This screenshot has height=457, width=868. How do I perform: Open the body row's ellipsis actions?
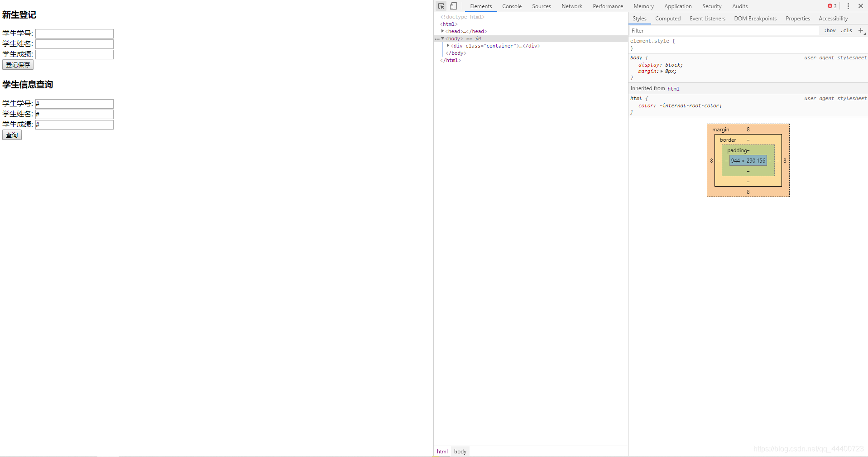click(437, 39)
